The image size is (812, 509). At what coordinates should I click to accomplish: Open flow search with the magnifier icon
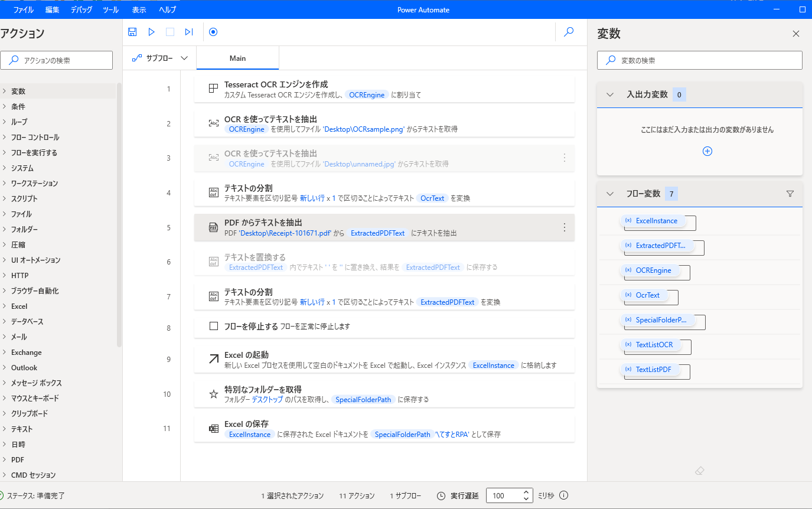tap(569, 32)
